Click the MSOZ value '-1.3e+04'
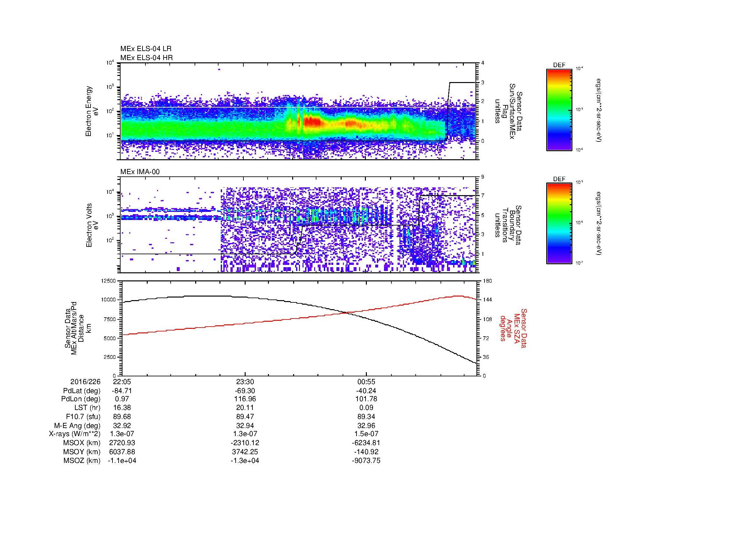Screen dimensions: 756x534 pos(245,461)
